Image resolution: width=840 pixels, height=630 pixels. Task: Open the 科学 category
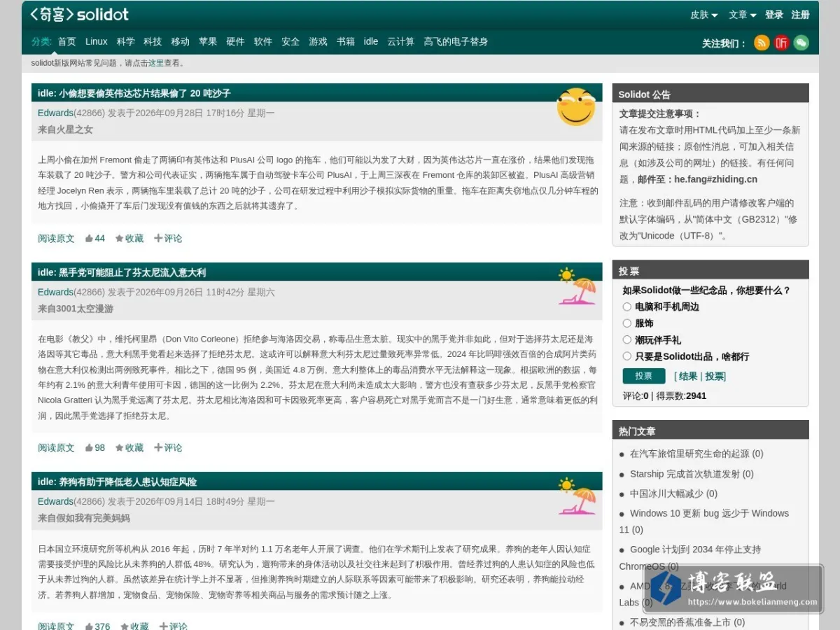coord(126,41)
